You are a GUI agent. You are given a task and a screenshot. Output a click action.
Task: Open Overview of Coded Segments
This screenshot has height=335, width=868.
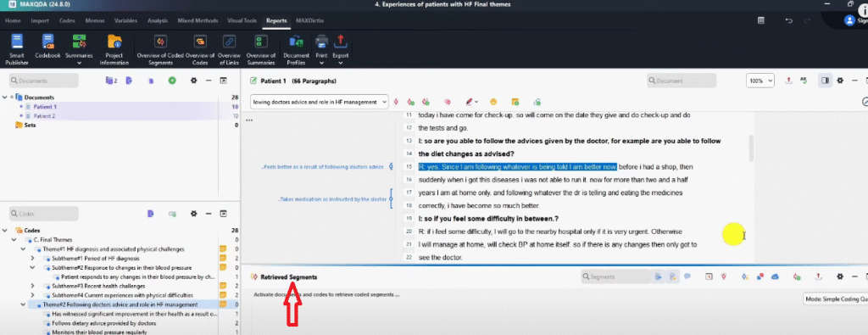(x=160, y=49)
